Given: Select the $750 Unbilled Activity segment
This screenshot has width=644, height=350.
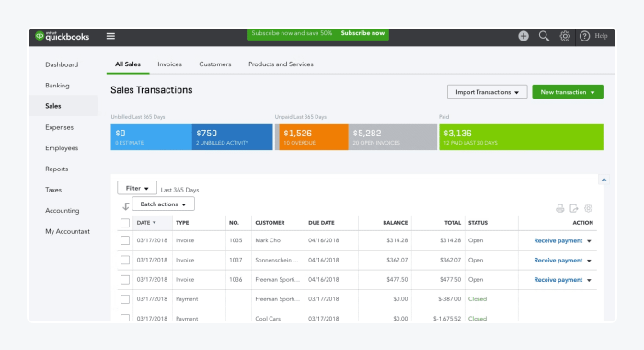Looking at the screenshot, I should pyautogui.click(x=232, y=137).
